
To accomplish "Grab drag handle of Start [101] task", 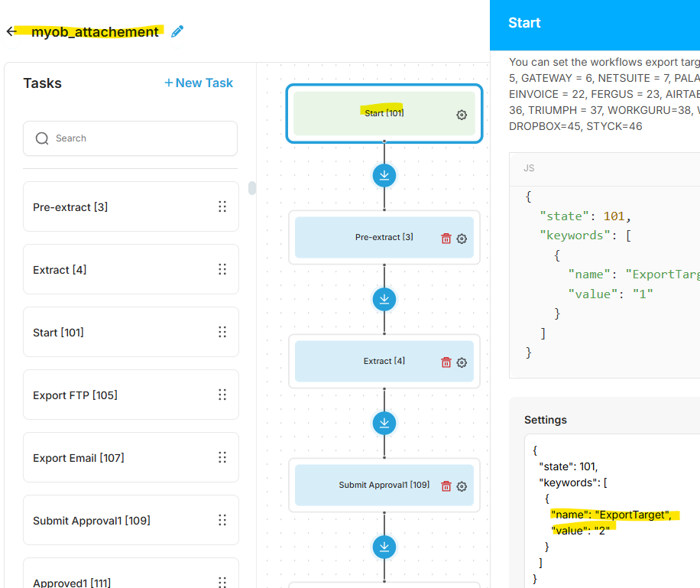I will click(x=222, y=332).
